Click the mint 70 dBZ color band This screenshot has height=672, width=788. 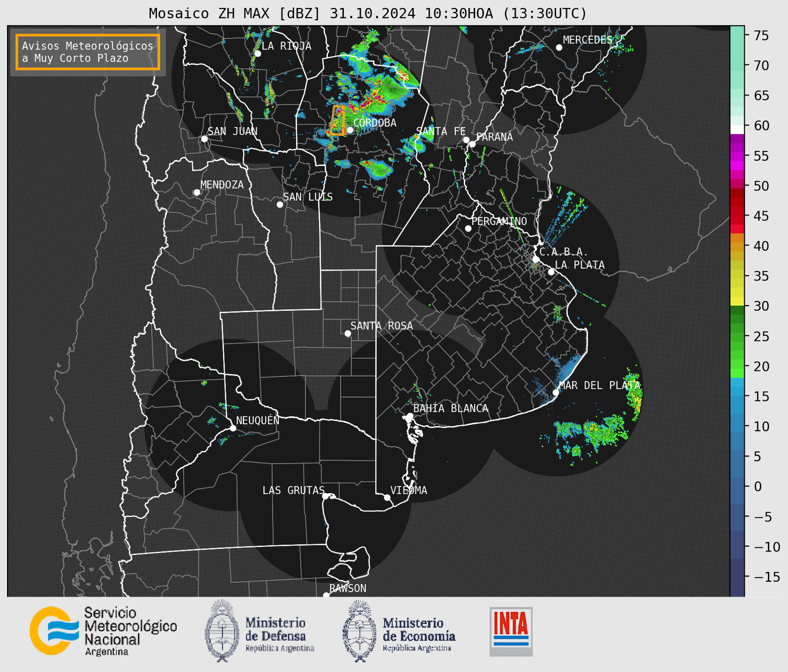point(737,65)
